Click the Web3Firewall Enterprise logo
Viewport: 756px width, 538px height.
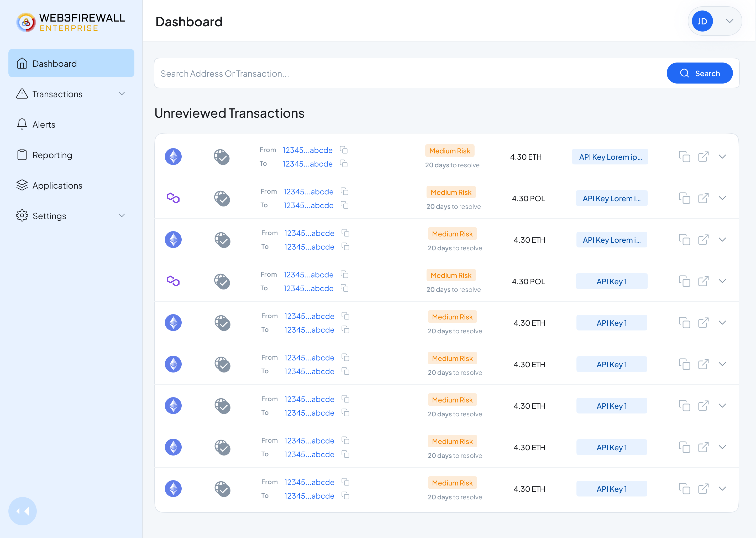71,22
